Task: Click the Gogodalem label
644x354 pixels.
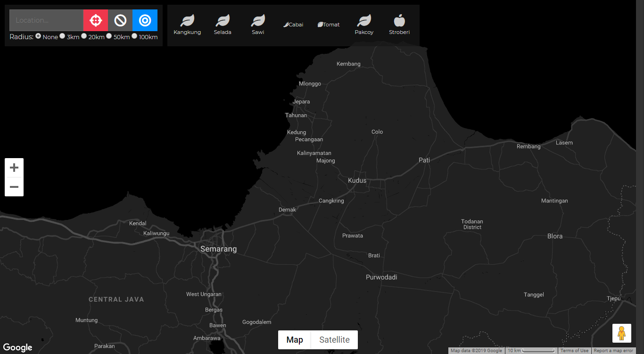Action: pos(256,322)
